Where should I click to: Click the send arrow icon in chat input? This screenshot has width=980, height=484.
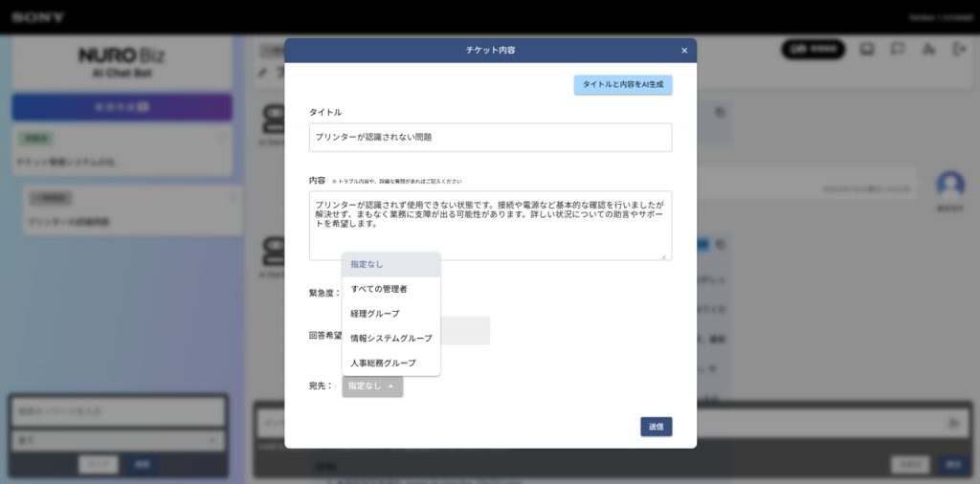(953, 423)
